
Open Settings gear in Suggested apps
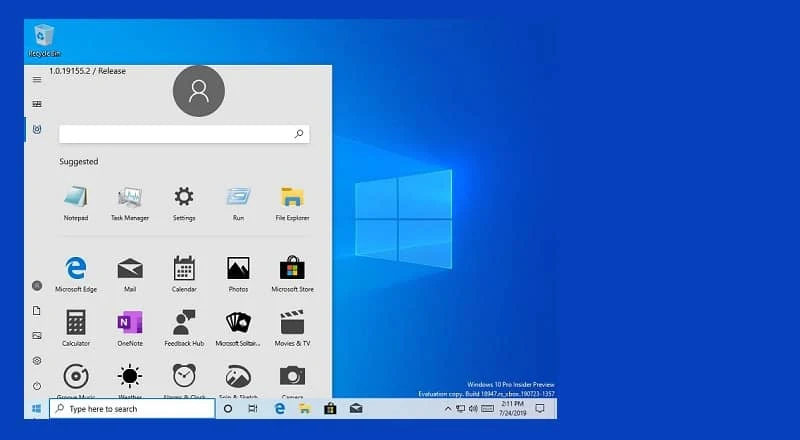coord(184,203)
